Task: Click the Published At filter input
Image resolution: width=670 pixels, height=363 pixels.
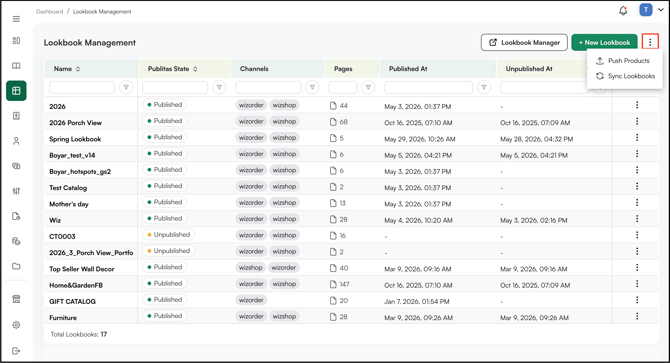Action: click(429, 87)
